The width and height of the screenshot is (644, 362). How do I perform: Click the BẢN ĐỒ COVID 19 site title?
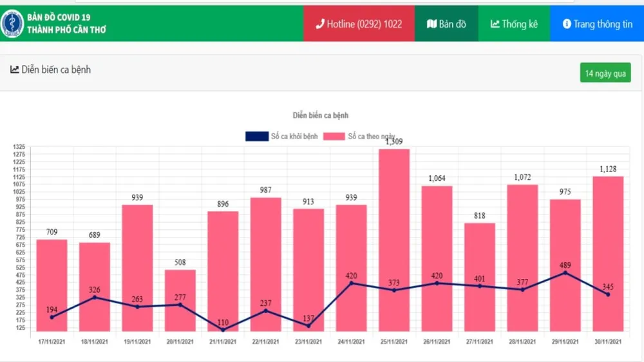pyautogui.click(x=59, y=17)
